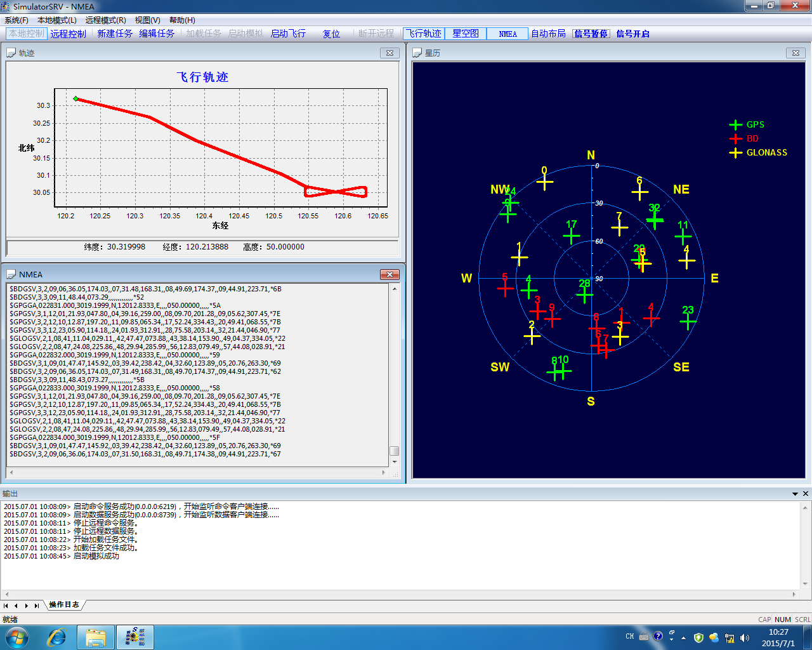
Task: Click the green start point on trajectory
Action: point(75,98)
